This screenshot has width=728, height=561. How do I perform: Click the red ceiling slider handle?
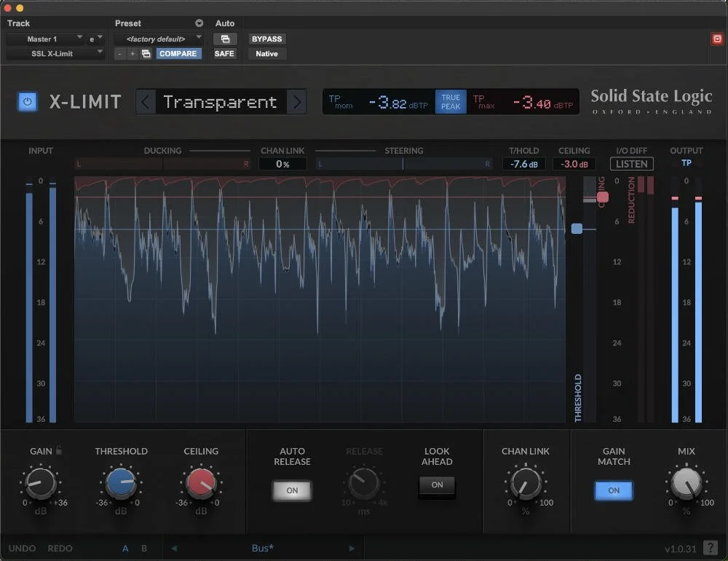(603, 197)
